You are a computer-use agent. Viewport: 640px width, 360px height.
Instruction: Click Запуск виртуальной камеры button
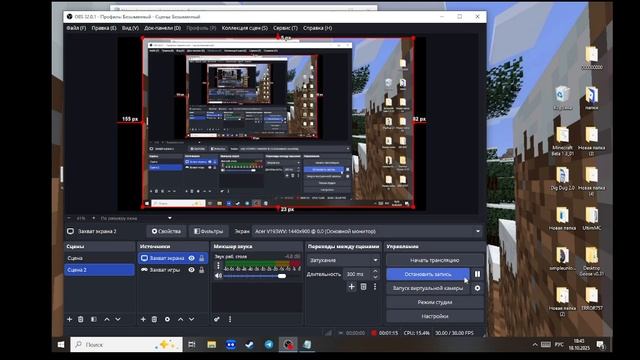click(x=428, y=288)
